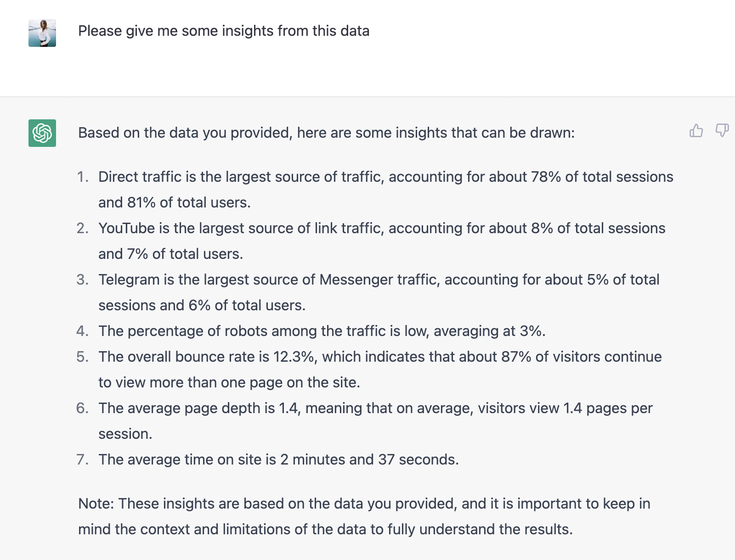The image size is (735, 560).
Task: Click the Telegram Messenger traffic insight
Action: click(x=379, y=292)
